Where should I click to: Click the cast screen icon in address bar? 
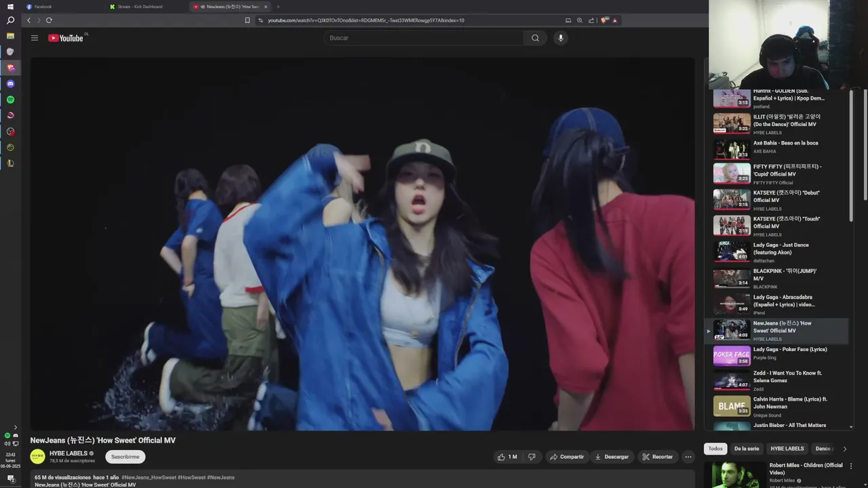pos(568,20)
